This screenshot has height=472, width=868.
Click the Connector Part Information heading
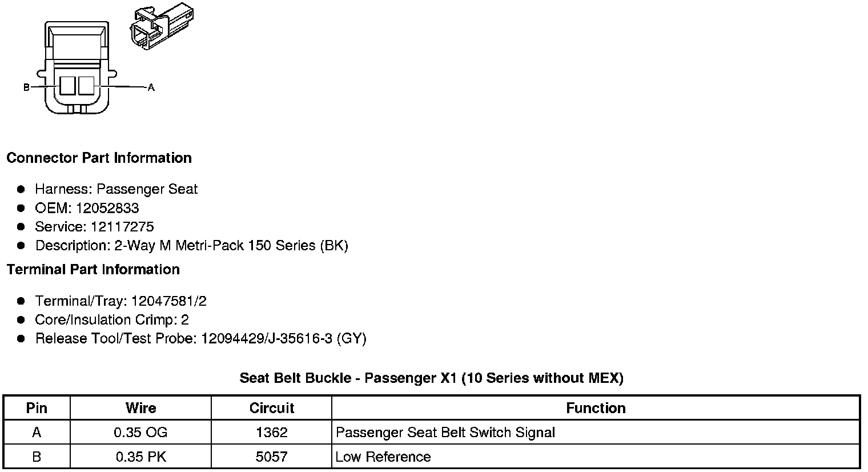[x=99, y=158]
